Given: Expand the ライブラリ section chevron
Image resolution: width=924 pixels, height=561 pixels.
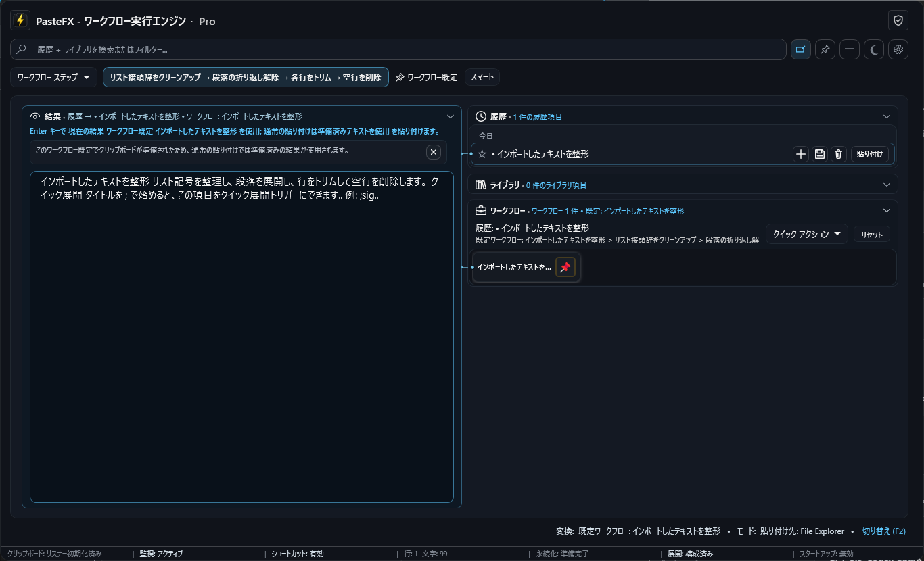Looking at the screenshot, I should point(887,185).
